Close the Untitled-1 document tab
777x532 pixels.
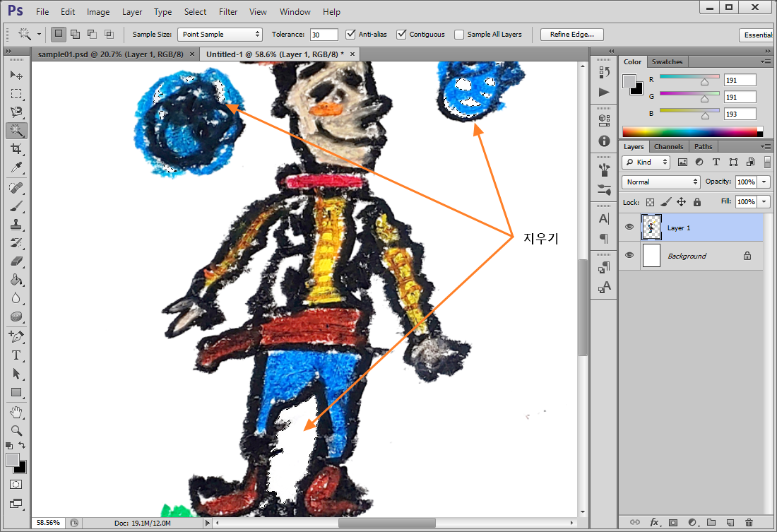pyautogui.click(x=352, y=54)
